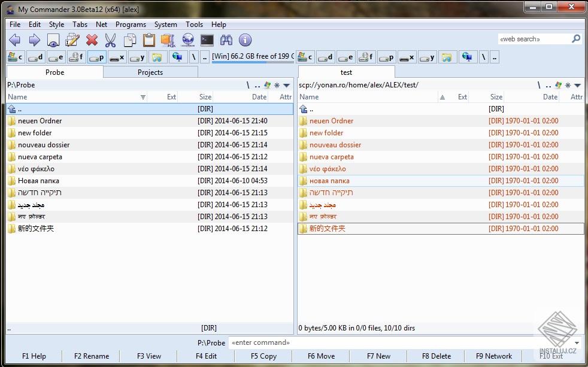The height and width of the screenshot is (367, 588).
Task: Open the Programs menu
Action: [131, 25]
